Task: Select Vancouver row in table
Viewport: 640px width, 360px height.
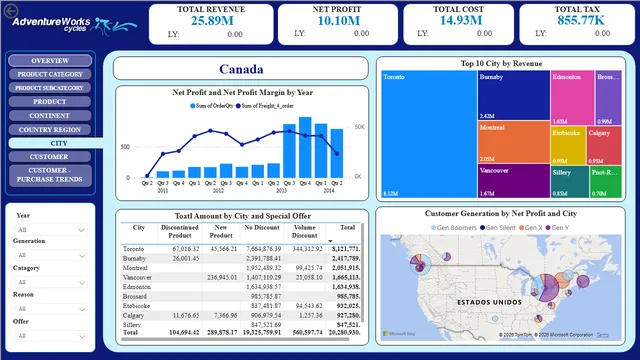Action: [240, 277]
